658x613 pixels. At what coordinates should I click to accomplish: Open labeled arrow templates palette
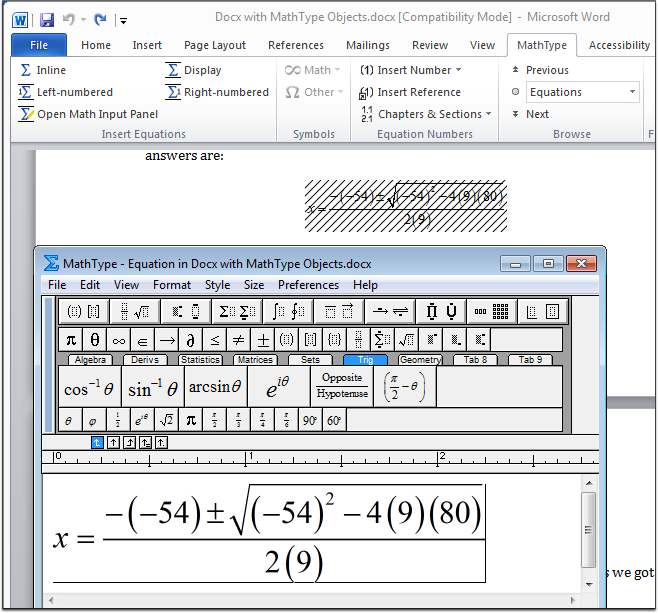pyautogui.click(x=390, y=311)
